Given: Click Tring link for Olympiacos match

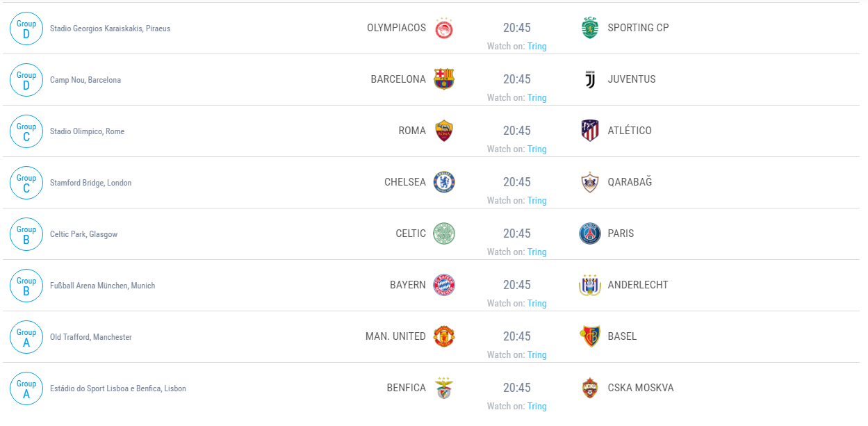Looking at the screenshot, I should pos(537,47).
